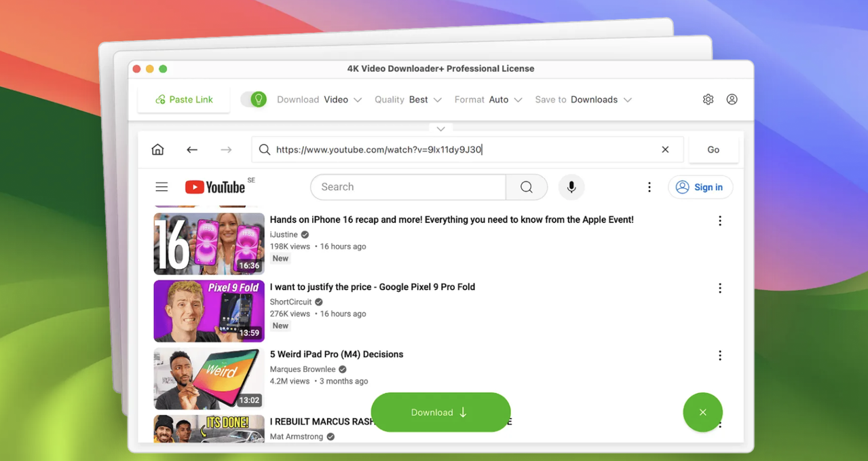Click the YouTube Search field

click(408, 187)
